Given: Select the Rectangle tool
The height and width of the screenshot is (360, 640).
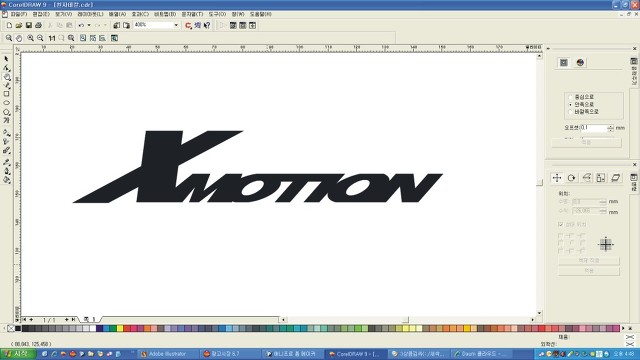Looking at the screenshot, I should [x=6, y=94].
